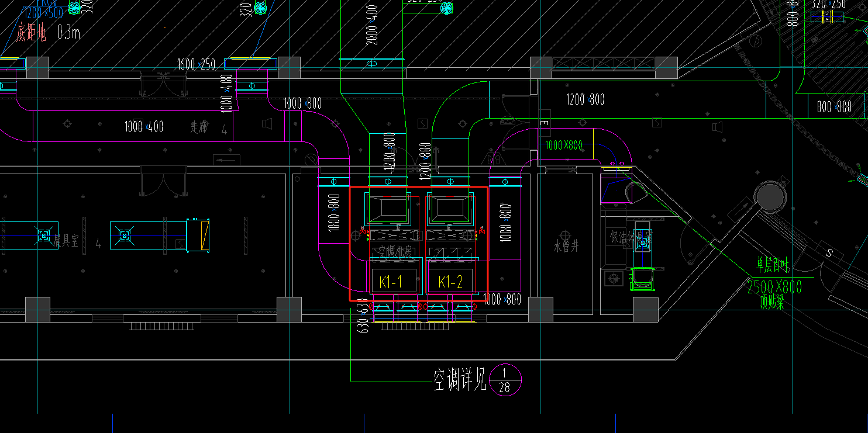This screenshot has width=868, height=433.
Task: Click the 1/28 detail reference bubble
Action: [x=505, y=379]
